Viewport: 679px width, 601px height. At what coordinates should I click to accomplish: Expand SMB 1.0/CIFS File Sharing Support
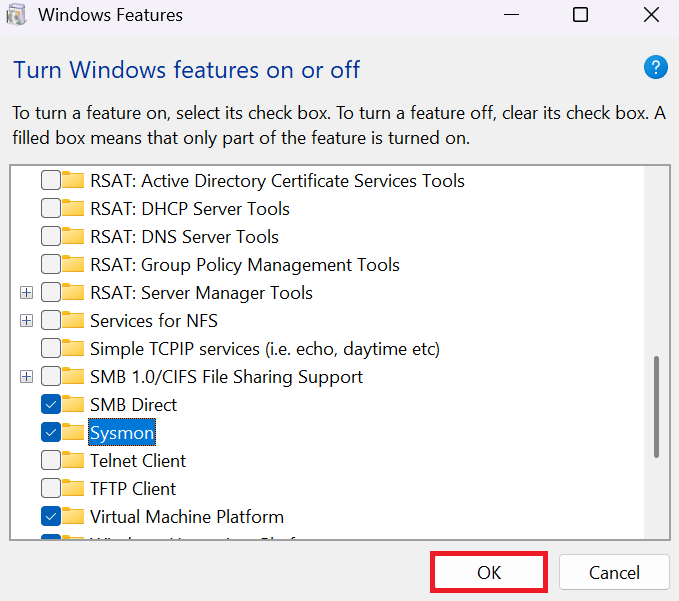(x=26, y=377)
